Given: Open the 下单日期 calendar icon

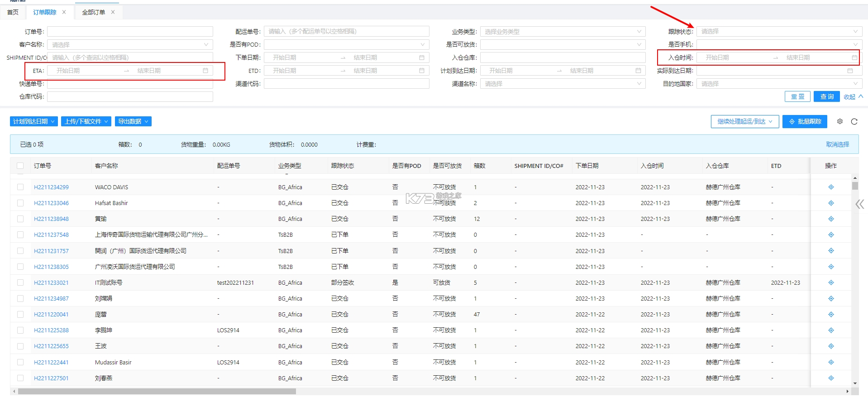Looking at the screenshot, I should pos(422,57).
